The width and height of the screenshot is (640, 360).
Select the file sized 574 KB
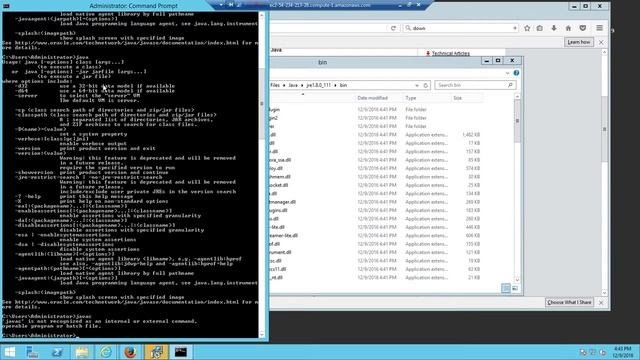(x=376, y=168)
